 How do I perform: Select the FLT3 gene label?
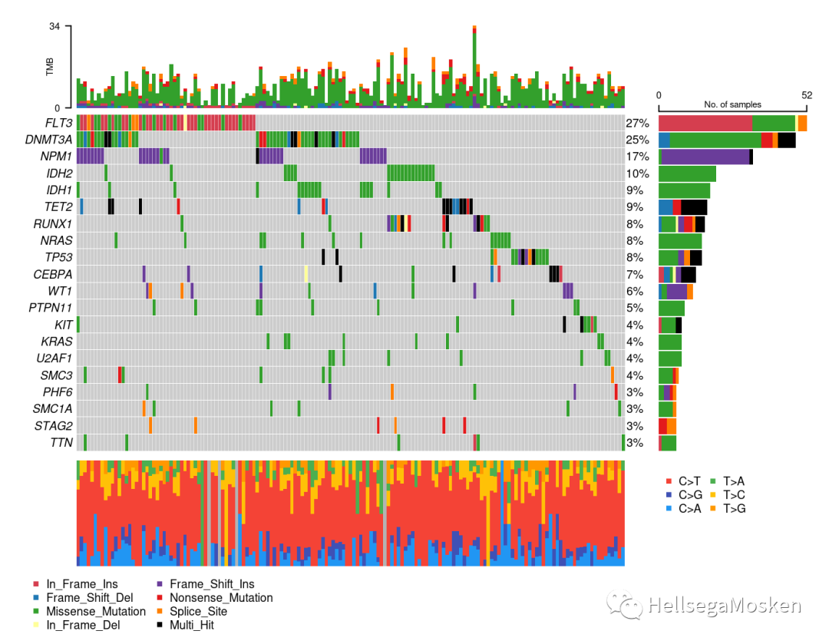coord(58,123)
